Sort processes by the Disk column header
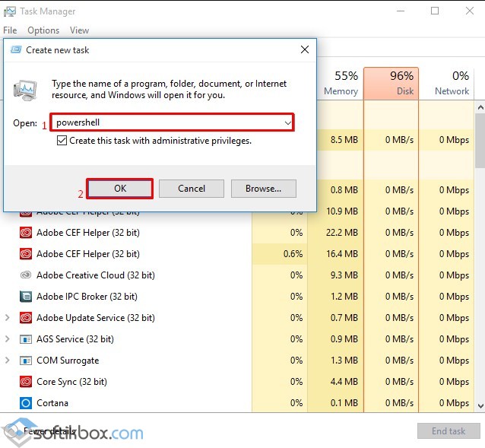 pyautogui.click(x=391, y=84)
